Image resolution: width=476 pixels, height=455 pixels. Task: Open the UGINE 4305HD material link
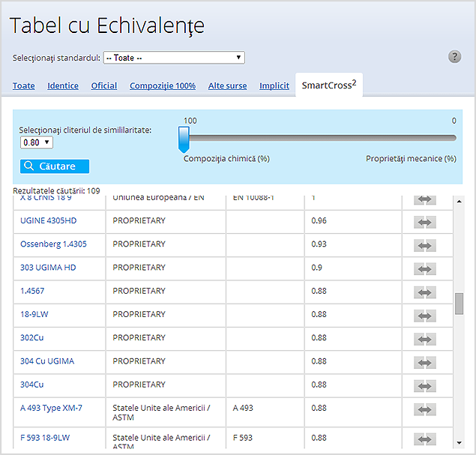coord(48,220)
